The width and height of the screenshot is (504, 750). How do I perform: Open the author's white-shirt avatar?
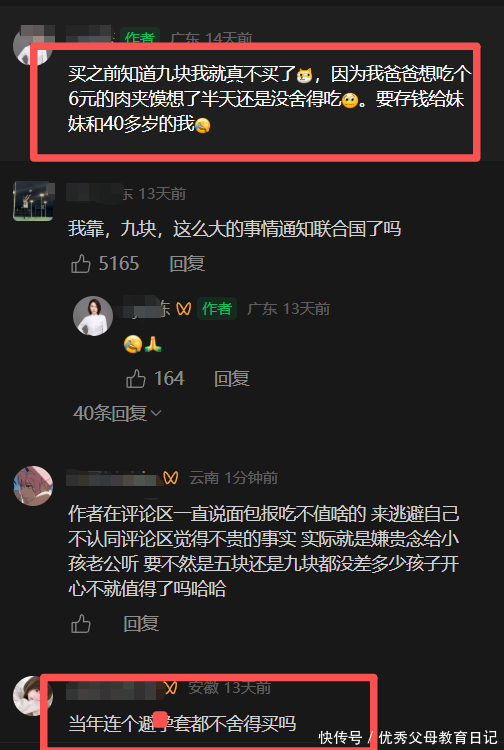(93, 316)
